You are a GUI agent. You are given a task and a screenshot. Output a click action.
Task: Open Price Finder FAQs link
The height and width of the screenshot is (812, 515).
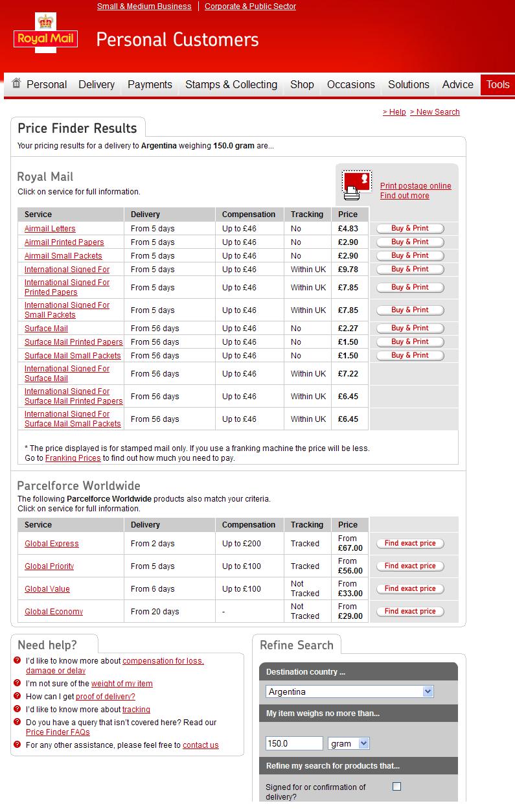point(58,732)
